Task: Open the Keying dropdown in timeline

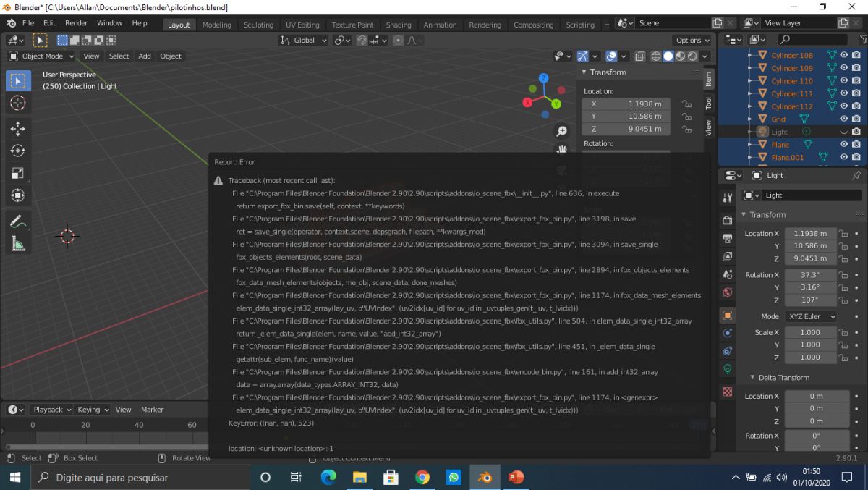Action: pyautogui.click(x=93, y=410)
